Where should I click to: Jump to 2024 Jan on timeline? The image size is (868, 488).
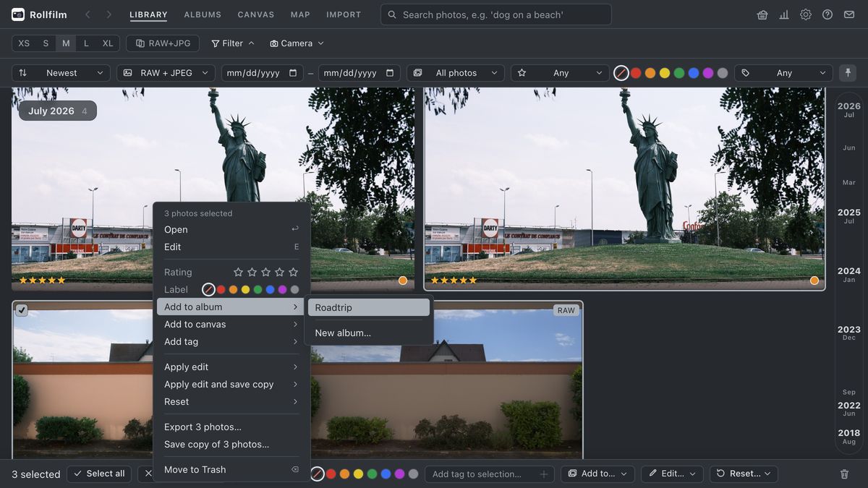coord(848,275)
